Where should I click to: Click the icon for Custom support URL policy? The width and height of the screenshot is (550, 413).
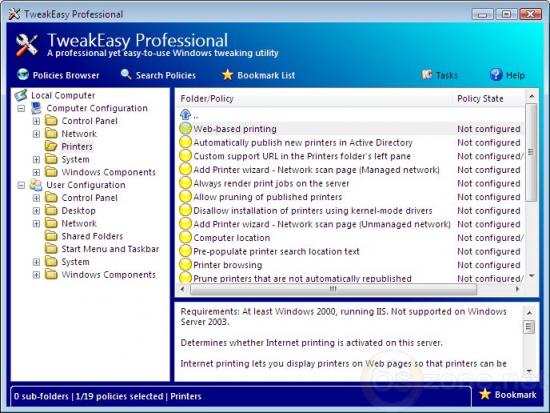[185, 156]
